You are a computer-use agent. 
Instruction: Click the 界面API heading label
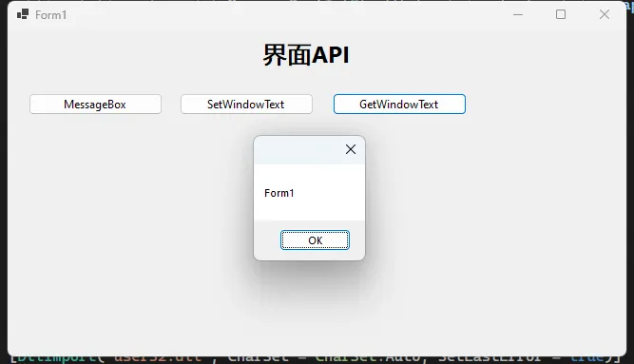(x=306, y=54)
